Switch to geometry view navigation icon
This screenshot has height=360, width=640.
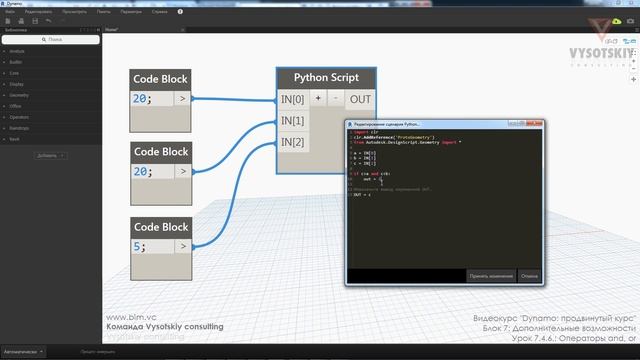click(x=612, y=41)
